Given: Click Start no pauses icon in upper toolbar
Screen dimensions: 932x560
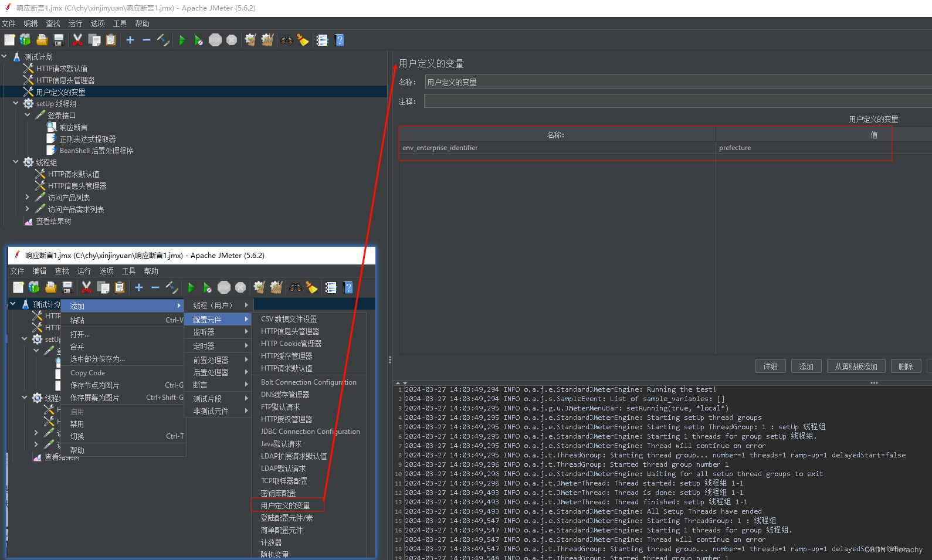Looking at the screenshot, I should click(x=198, y=40).
